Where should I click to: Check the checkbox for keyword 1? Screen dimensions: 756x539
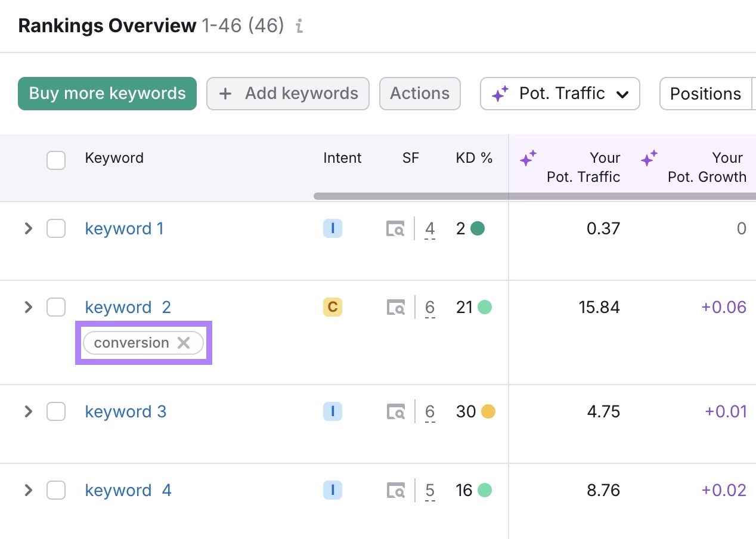pyautogui.click(x=55, y=228)
